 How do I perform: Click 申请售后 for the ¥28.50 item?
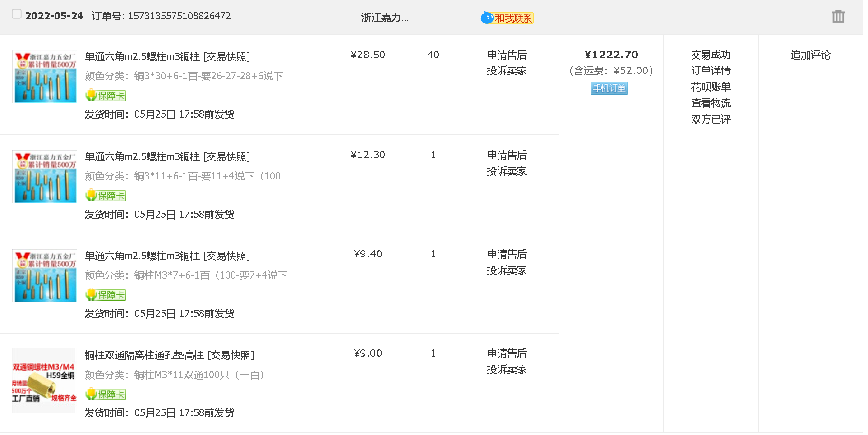(507, 55)
